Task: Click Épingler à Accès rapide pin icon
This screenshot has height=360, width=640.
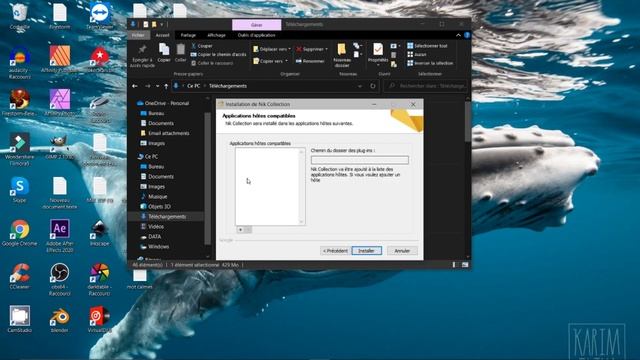Action: point(142,56)
